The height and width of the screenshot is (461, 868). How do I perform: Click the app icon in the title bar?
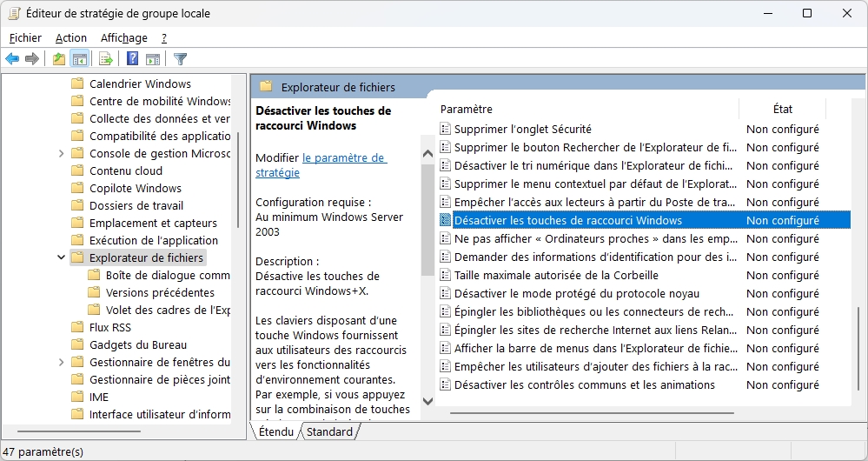click(x=15, y=13)
